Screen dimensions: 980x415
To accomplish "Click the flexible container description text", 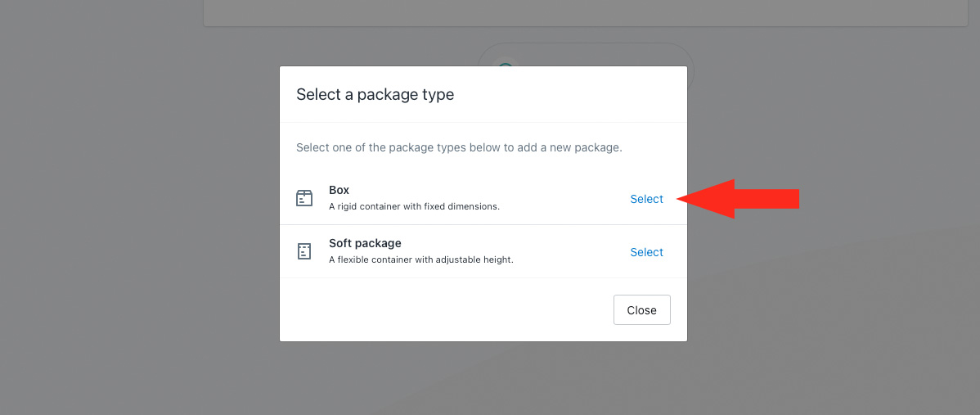I will tap(420, 259).
